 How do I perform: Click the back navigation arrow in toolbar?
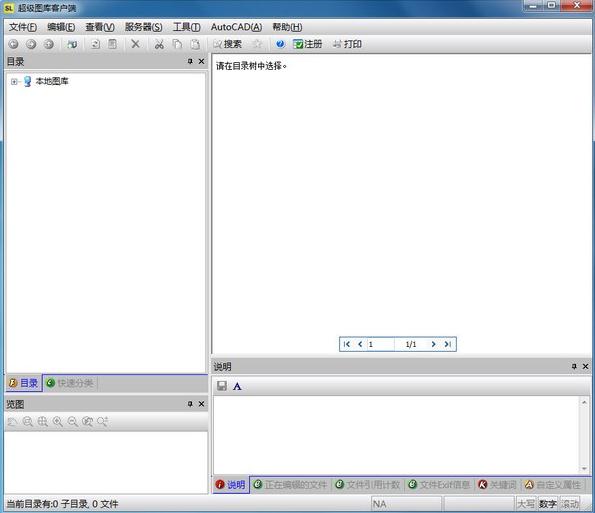[13, 44]
